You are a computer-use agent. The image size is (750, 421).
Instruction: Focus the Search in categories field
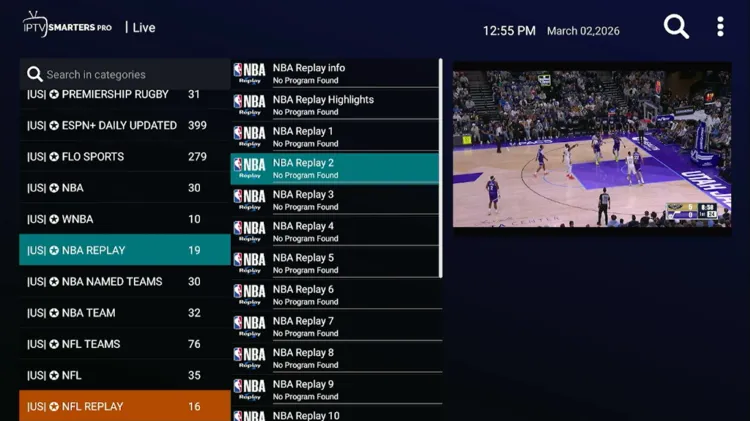point(125,74)
